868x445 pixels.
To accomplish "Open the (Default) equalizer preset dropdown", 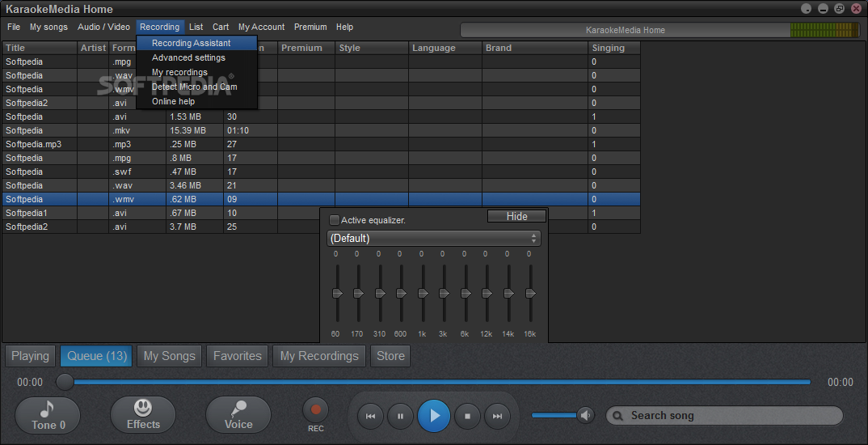I will coord(433,239).
